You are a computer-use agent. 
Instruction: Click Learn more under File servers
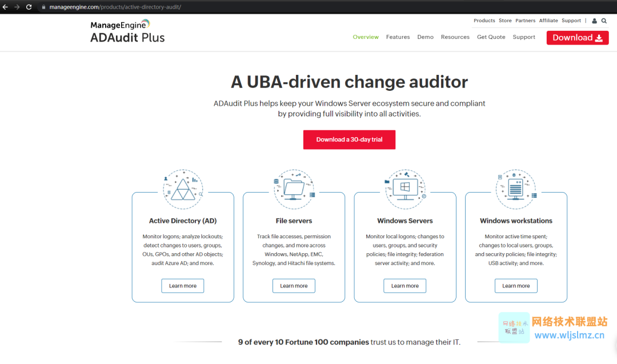click(294, 286)
